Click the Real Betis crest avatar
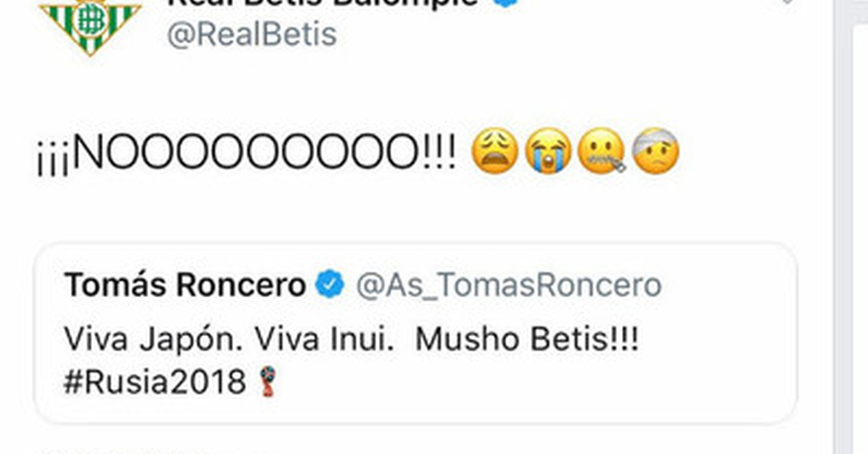 (x=90, y=24)
